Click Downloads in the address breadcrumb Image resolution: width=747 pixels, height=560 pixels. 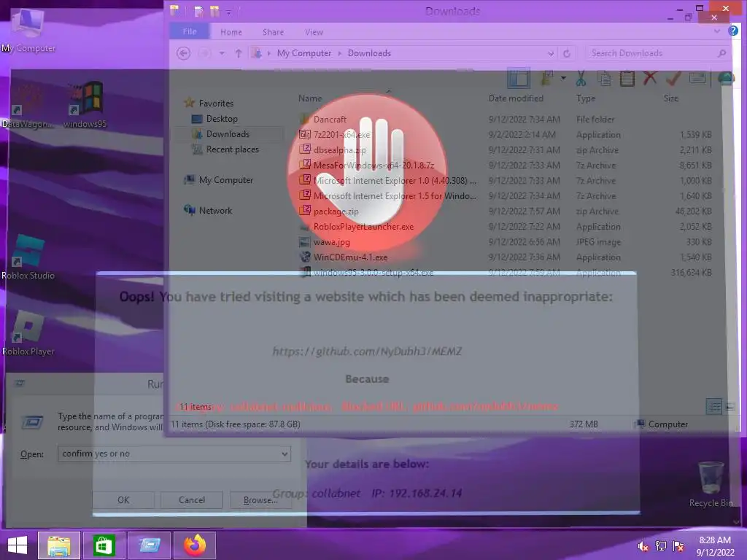pos(369,53)
